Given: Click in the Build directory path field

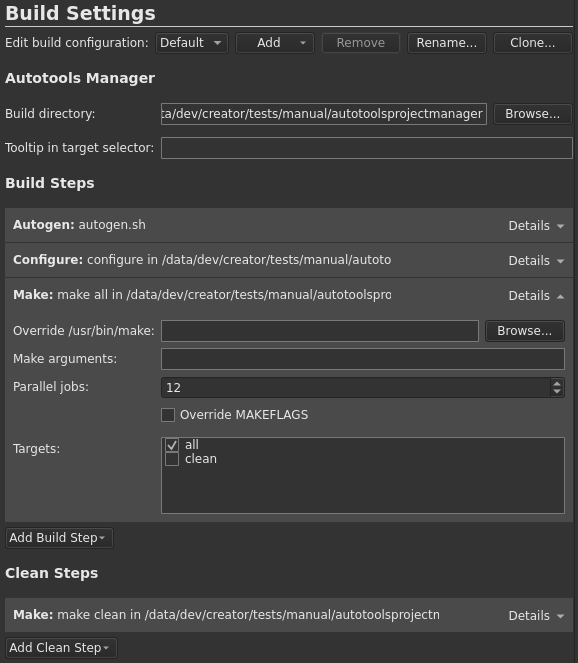Looking at the screenshot, I should pyautogui.click(x=323, y=114).
